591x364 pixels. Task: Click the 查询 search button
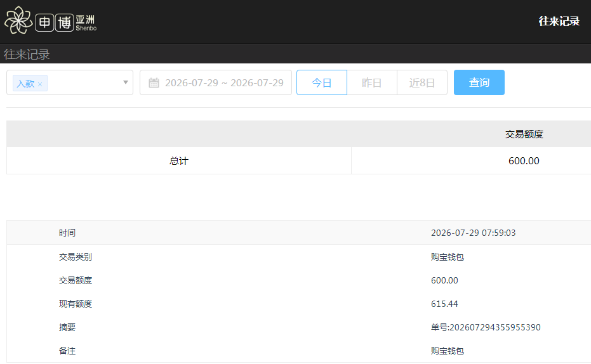click(x=479, y=82)
